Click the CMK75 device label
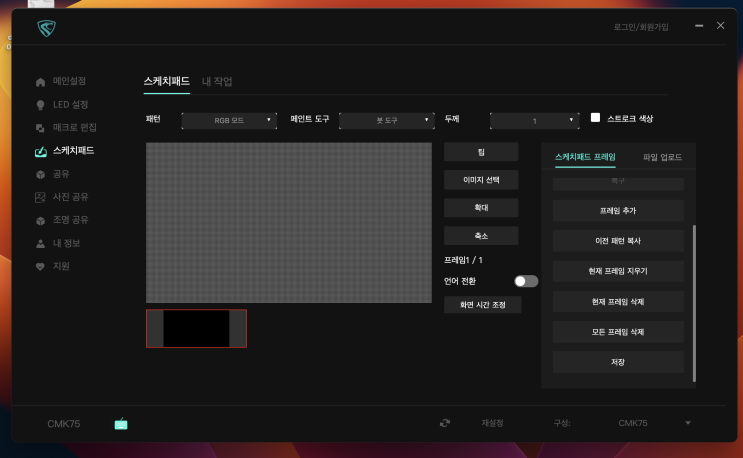743x458 pixels. click(63, 423)
